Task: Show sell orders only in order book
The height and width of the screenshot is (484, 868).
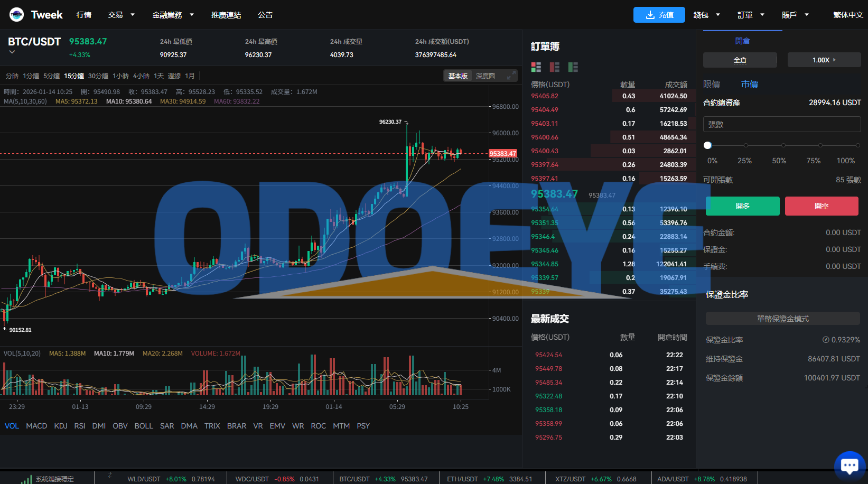Action: coord(554,67)
